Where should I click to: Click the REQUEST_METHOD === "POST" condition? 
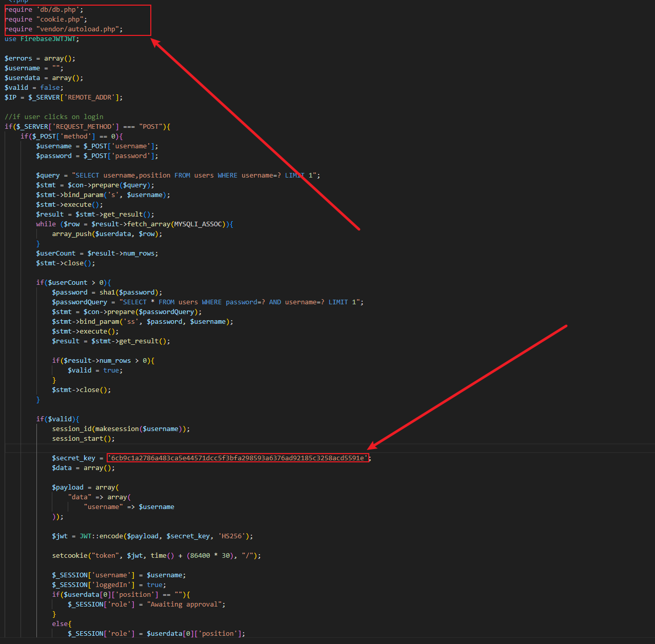click(x=88, y=127)
